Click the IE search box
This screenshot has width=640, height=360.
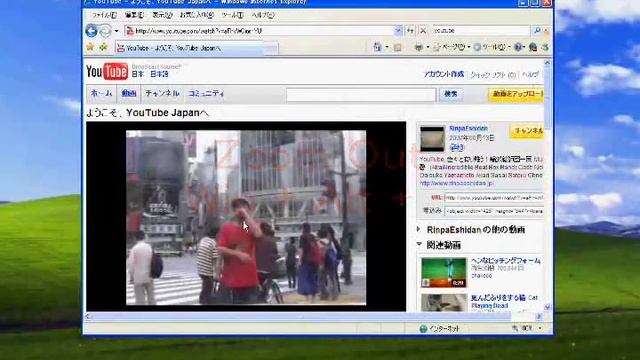coord(481,31)
